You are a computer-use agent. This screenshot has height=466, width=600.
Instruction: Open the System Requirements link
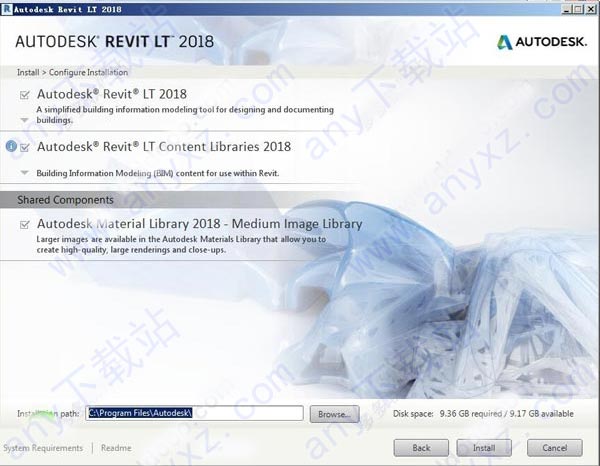[43, 448]
